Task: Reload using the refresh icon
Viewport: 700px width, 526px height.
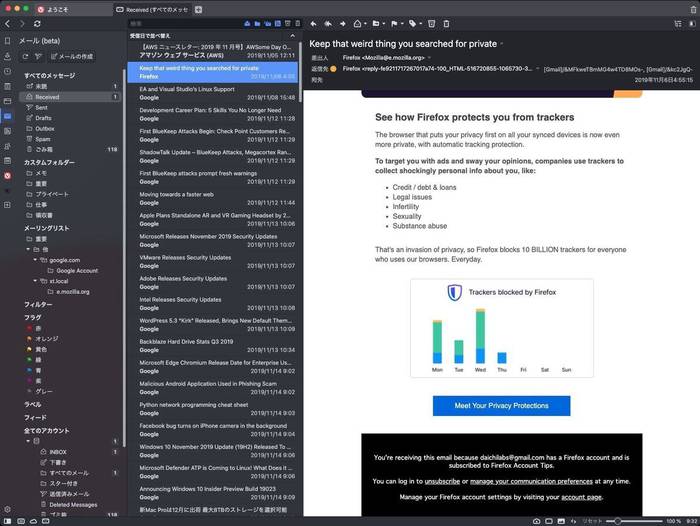Action: pos(37,24)
